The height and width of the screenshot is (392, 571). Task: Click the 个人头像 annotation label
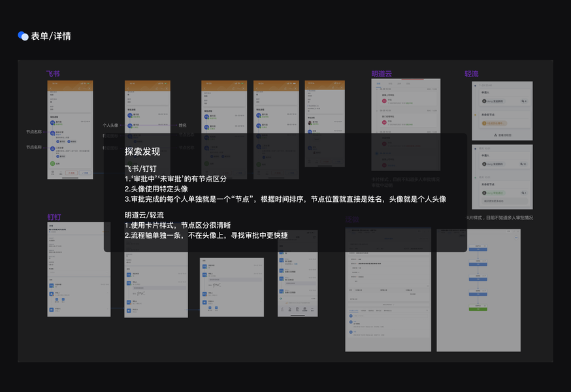[x=110, y=125]
